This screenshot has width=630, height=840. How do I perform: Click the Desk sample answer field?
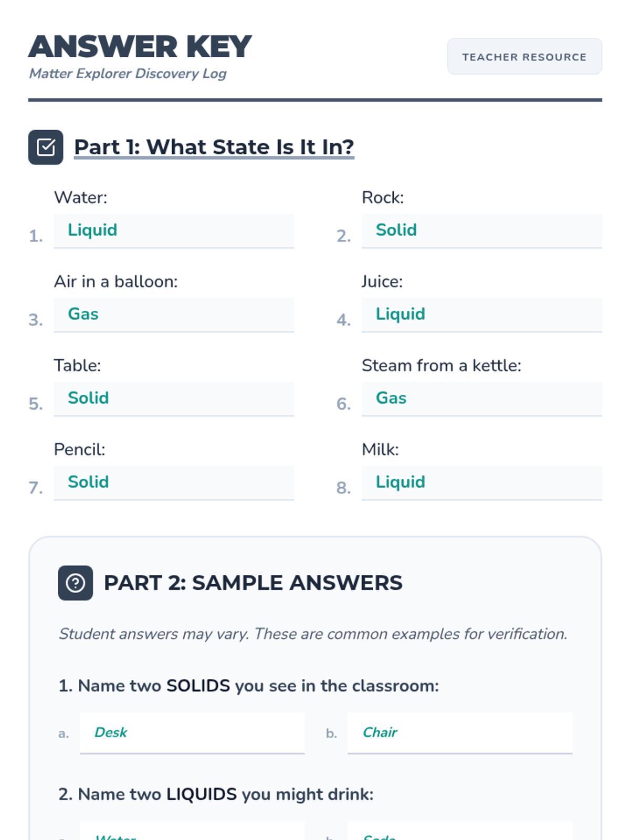pyautogui.click(x=192, y=733)
